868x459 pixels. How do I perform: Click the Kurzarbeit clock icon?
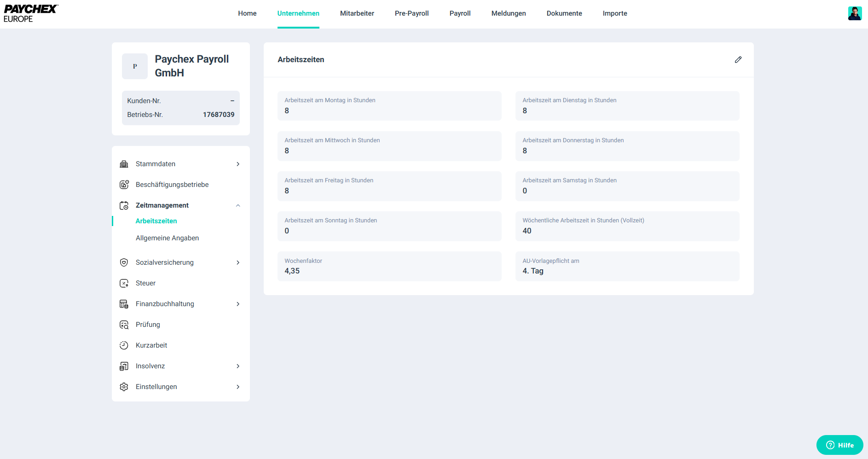point(124,345)
